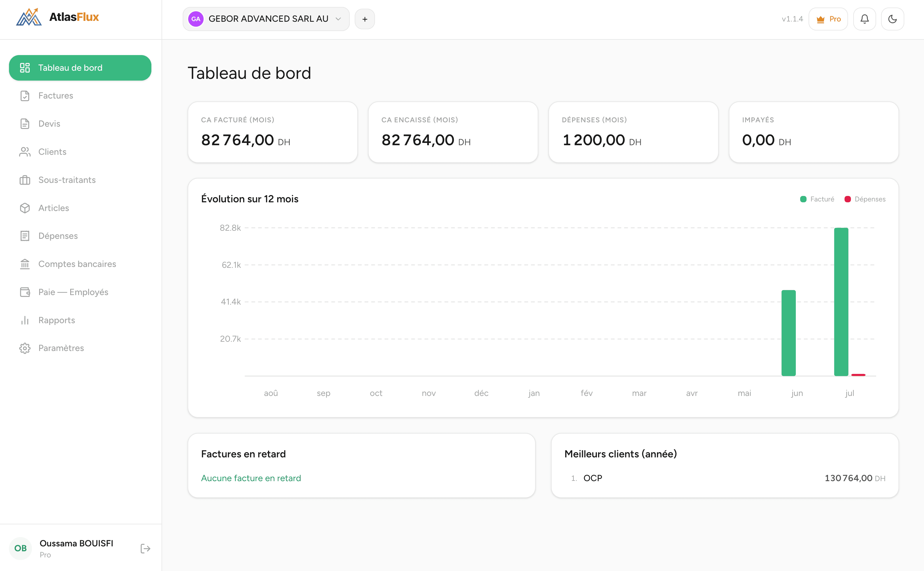The width and height of the screenshot is (924, 571).
Task: Click the Articles box icon
Action: [25, 208]
